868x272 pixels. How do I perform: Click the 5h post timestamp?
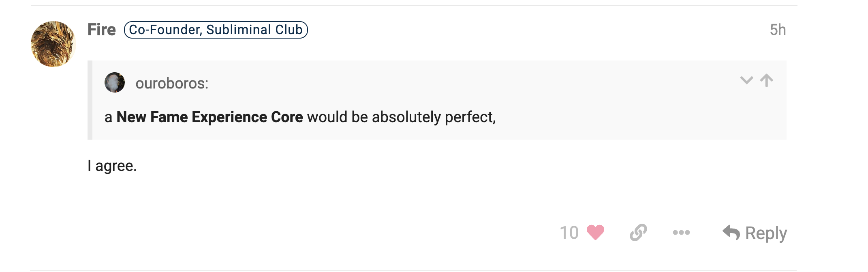pos(778,30)
